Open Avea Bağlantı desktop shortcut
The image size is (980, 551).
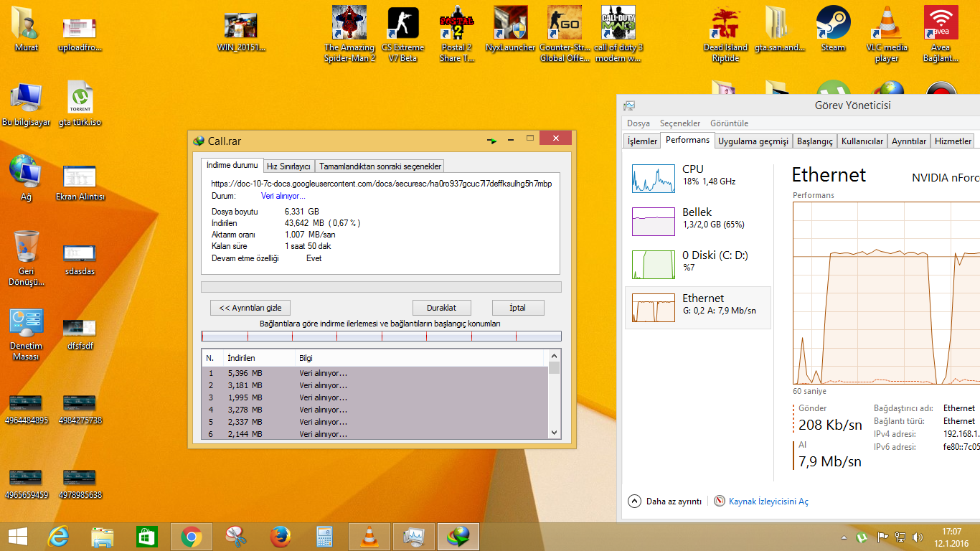[x=941, y=34]
